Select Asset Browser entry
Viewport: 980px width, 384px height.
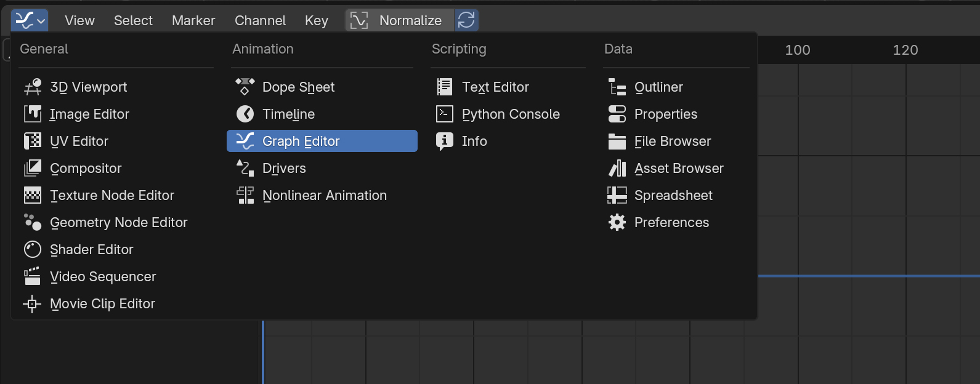[676, 168]
